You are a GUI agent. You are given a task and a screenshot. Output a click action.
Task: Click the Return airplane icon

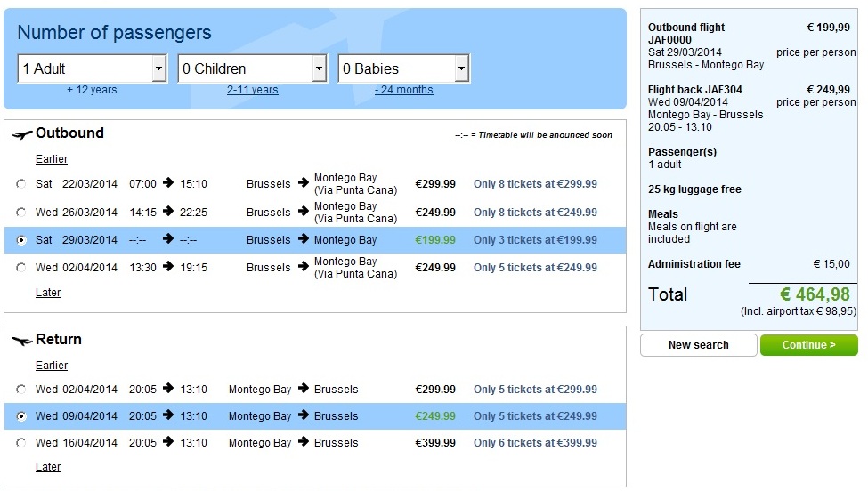click(x=22, y=342)
